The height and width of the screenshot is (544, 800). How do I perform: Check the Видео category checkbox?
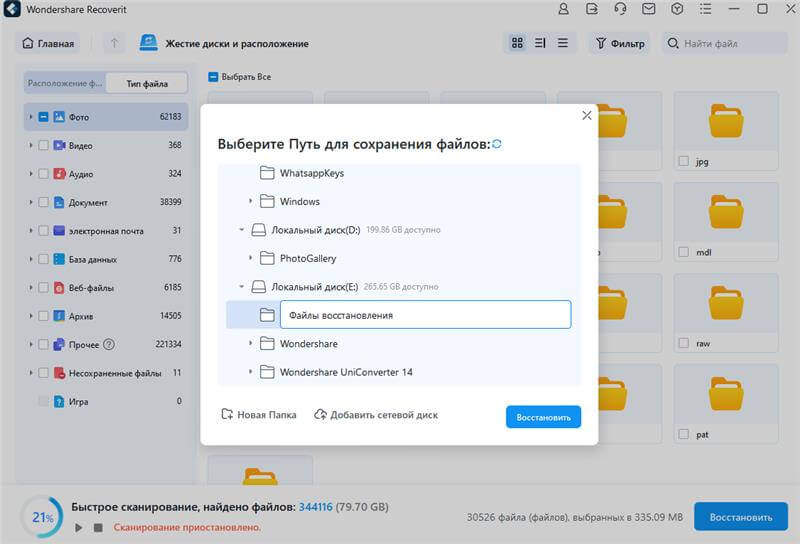click(43, 145)
